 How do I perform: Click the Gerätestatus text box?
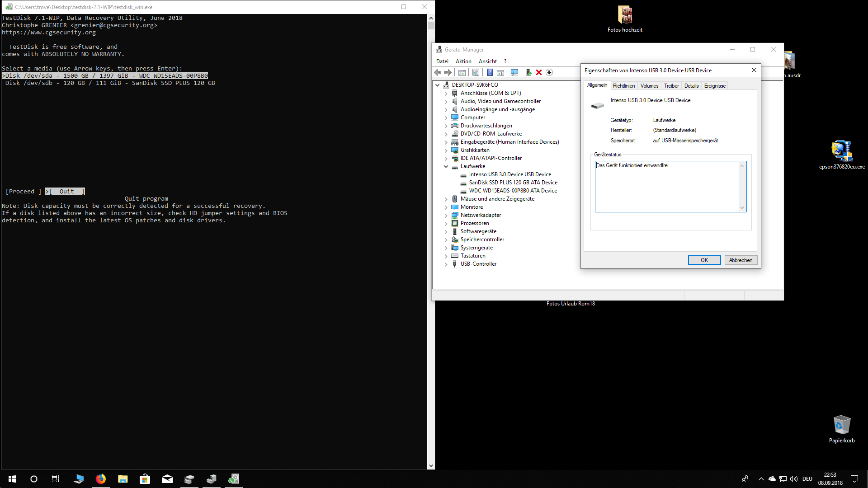click(x=667, y=186)
